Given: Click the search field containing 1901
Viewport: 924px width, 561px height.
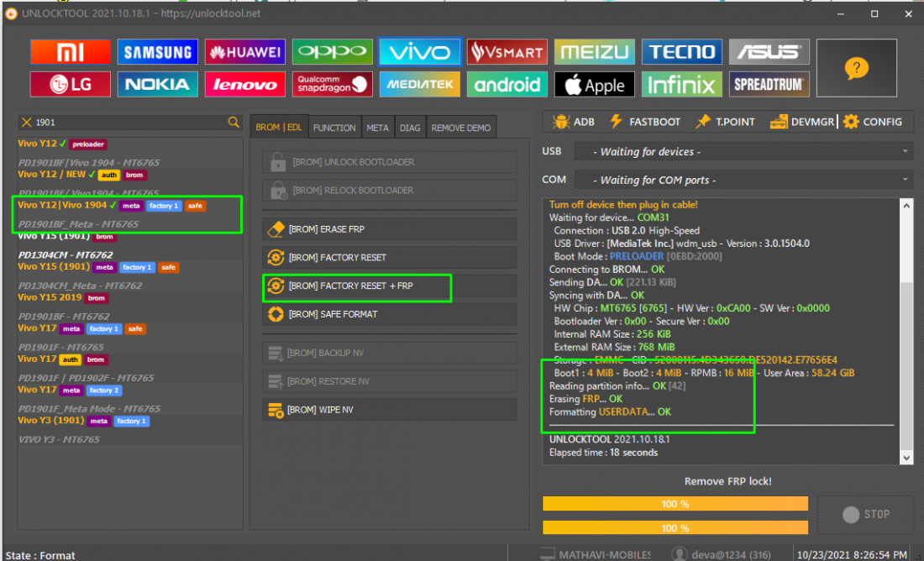Looking at the screenshot, I should pyautogui.click(x=129, y=122).
